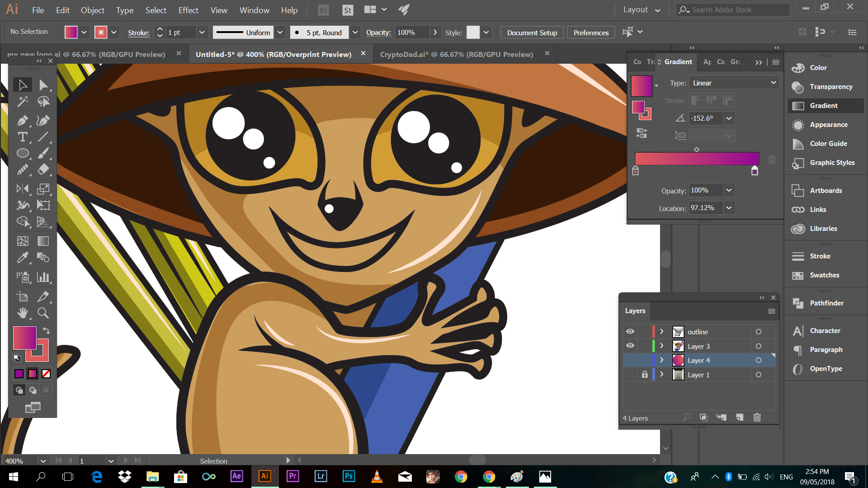Select the Line Segment tool
Screen dimensions: 868x488
tap(43, 137)
